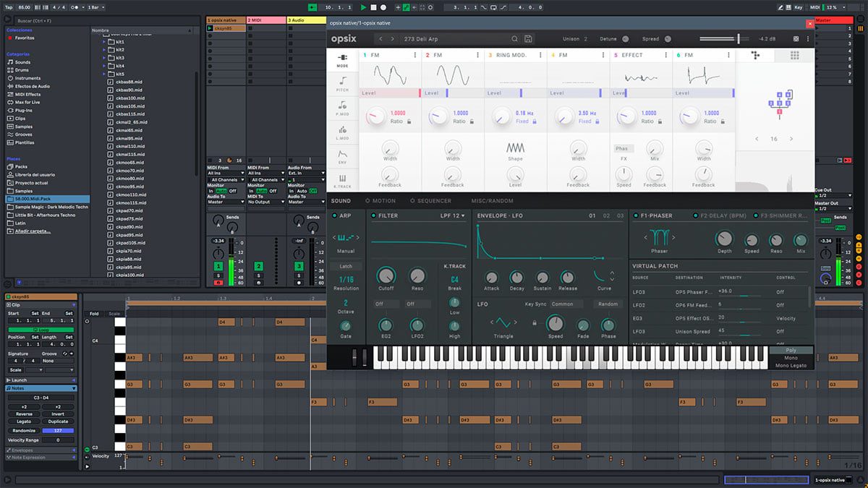Toggle the F1-PHASER effect power
Viewport: 868px width, 488px height.
634,215
